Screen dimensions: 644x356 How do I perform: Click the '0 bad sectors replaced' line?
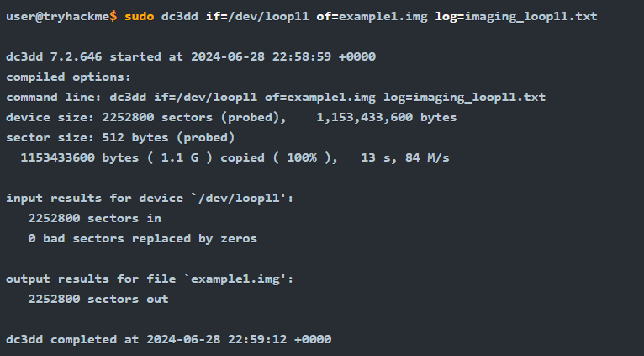click(x=143, y=238)
